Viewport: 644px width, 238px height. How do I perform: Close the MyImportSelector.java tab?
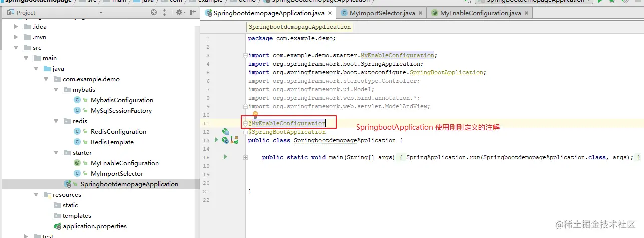(420, 14)
